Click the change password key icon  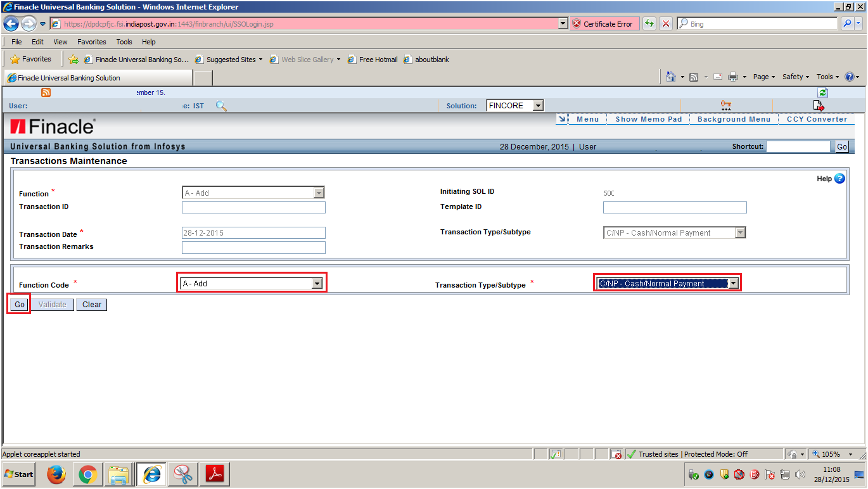[x=725, y=105]
